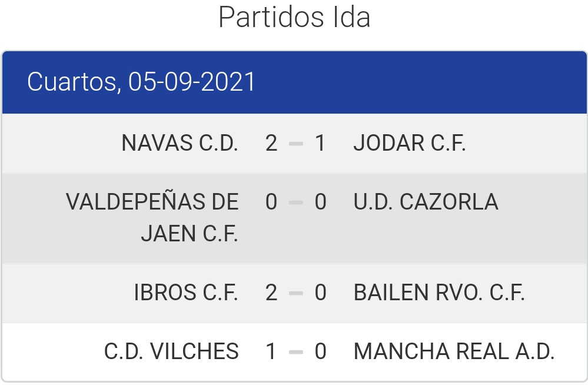Open JODAR C.F. team link

coord(410,143)
